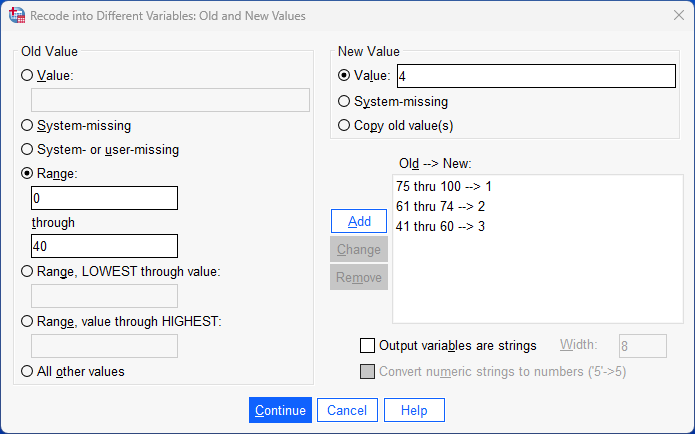
Task: Choose Range, value through HIGHEST option
Action: [27, 321]
